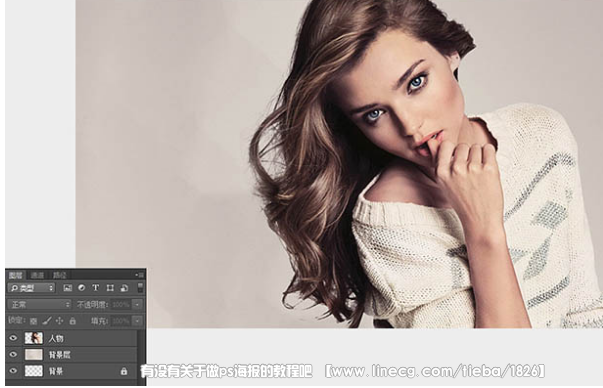
Task: Open the opacity slider arrow
Action: click(137, 305)
